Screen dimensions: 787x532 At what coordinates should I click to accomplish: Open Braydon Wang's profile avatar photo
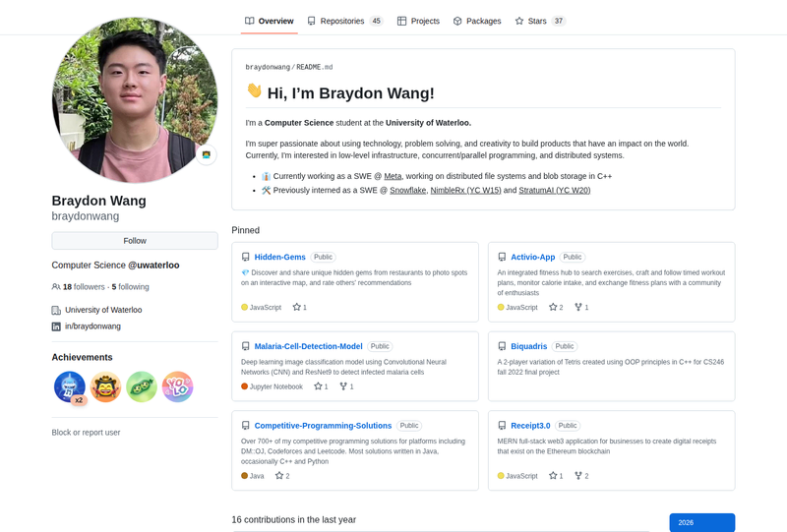pyautogui.click(x=135, y=100)
